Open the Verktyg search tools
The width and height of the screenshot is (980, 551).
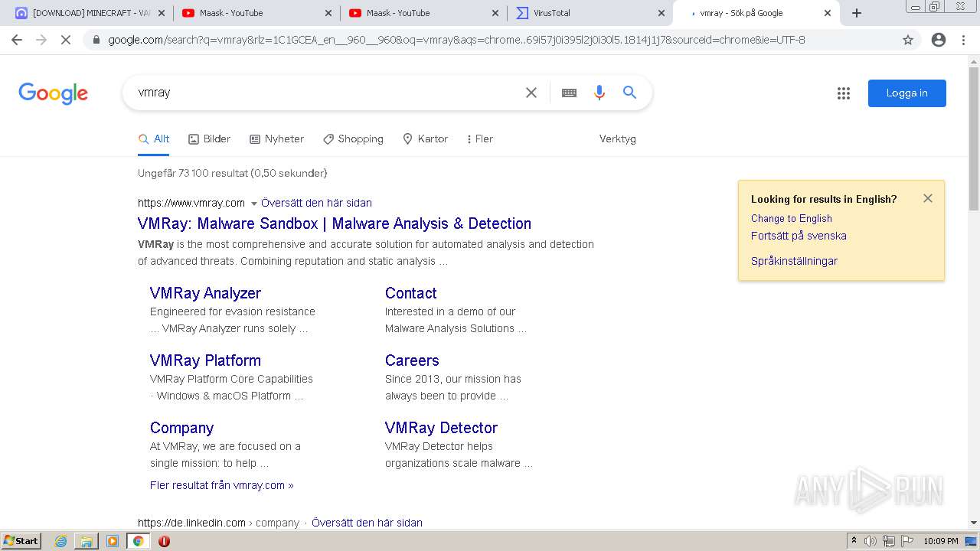(x=618, y=139)
